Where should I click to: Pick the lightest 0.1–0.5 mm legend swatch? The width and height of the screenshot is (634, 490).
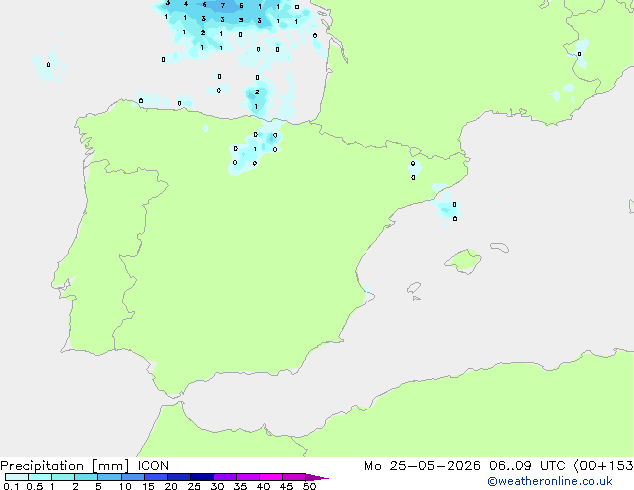click(x=17, y=477)
